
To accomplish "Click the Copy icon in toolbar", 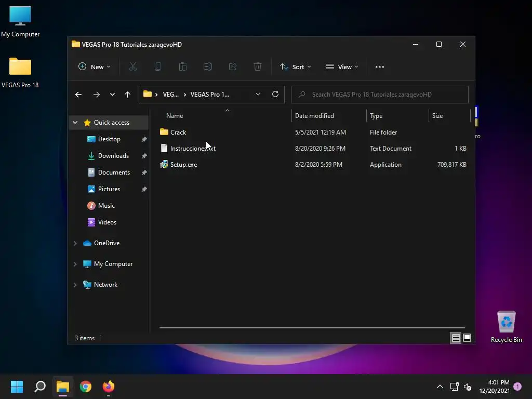I will (158, 67).
